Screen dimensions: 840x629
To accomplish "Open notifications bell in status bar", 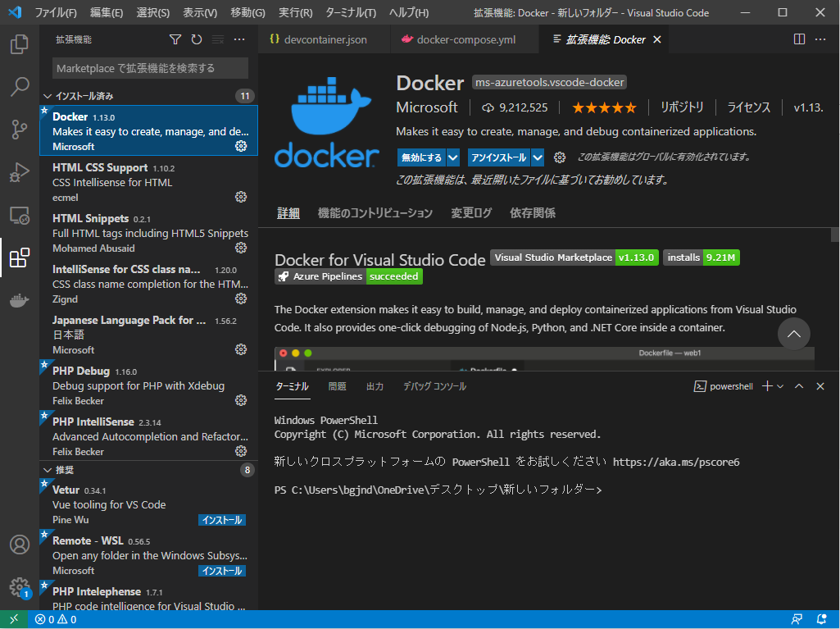I will (x=821, y=619).
